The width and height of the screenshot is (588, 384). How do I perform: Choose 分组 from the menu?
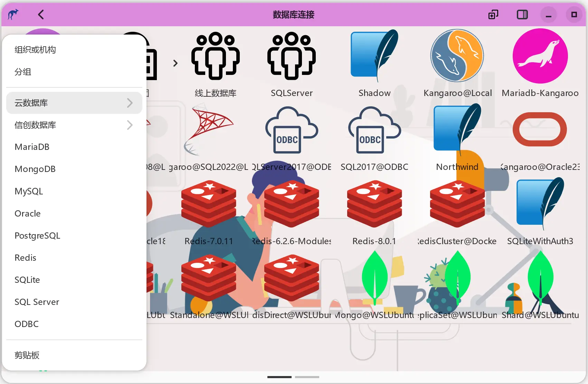coord(74,72)
